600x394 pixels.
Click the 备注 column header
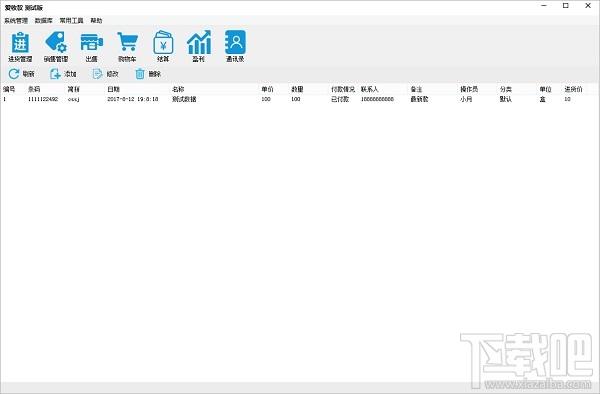(416, 89)
